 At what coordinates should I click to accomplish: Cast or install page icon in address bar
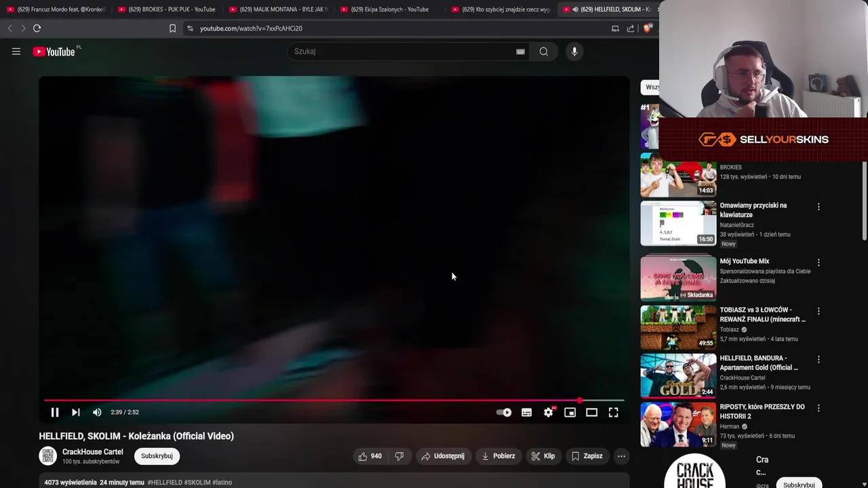(x=615, y=28)
